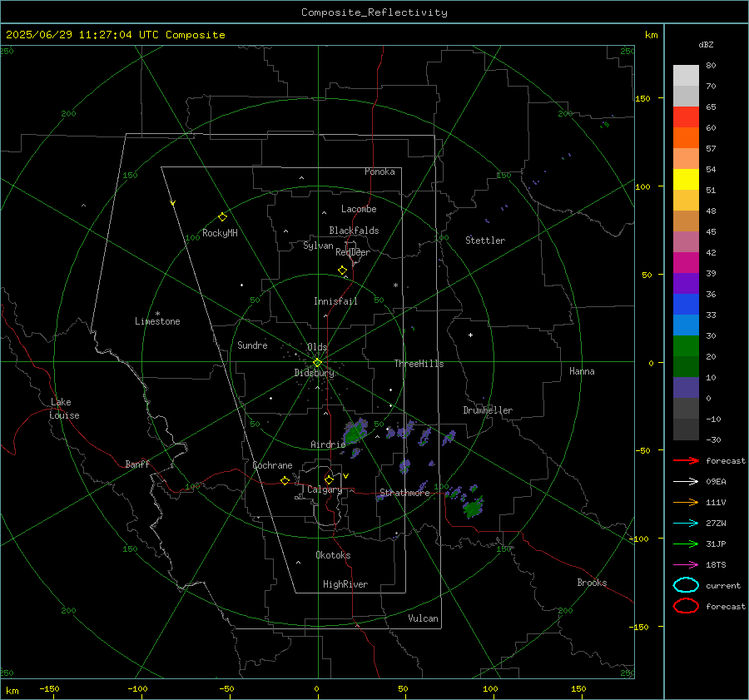The height and width of the screenshot is (700, 749).
Task: Click the yellow diamond marker below RedDeer
Action: (x=343, y=271)
